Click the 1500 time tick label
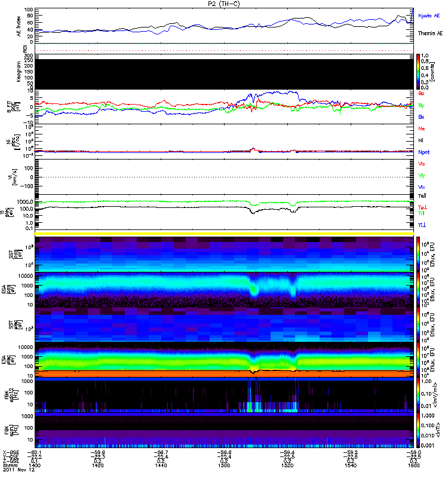Viewport: 448px width, 478px height. pos(224,465)
